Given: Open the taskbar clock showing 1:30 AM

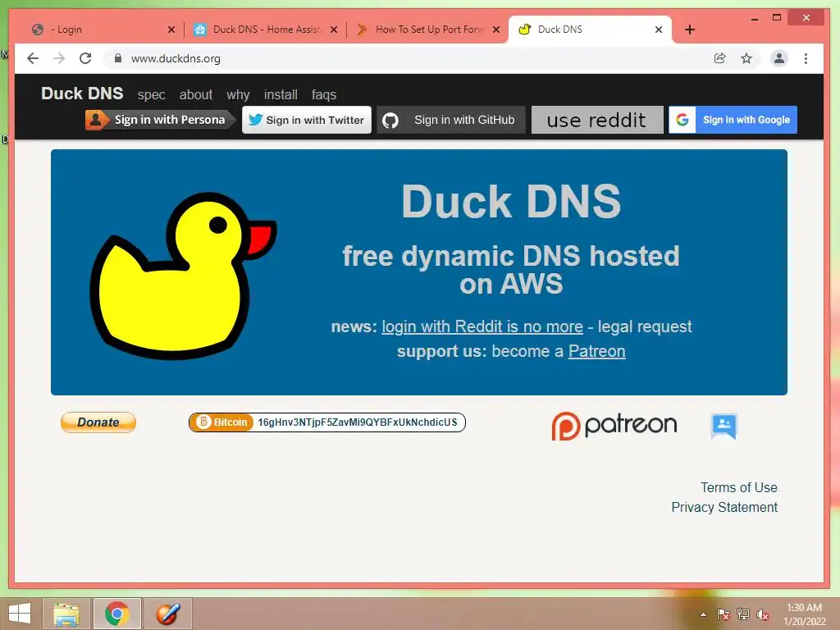Looking at the screenshot, I should (804, 614).
